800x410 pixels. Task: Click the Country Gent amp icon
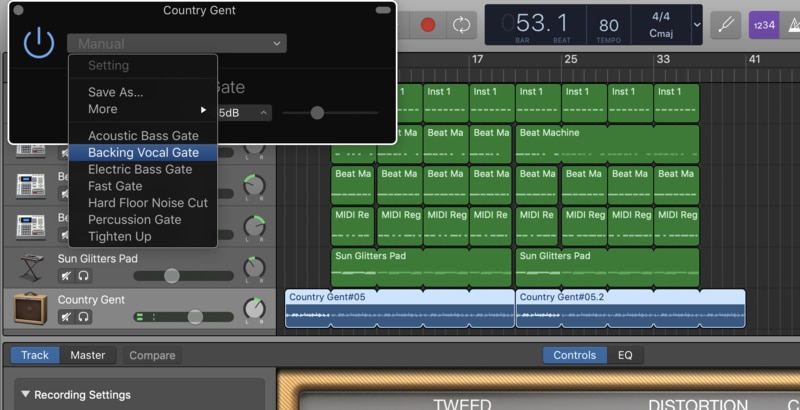[31, 309]
